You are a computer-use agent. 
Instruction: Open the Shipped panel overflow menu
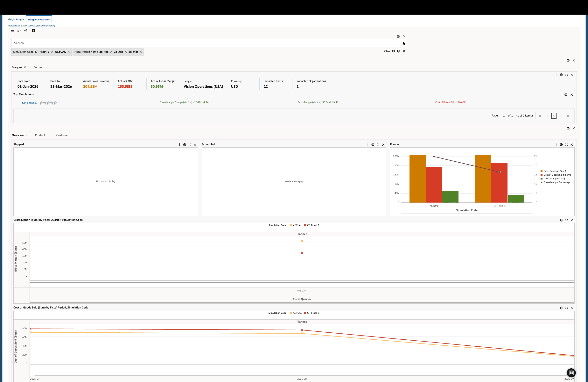179,145
